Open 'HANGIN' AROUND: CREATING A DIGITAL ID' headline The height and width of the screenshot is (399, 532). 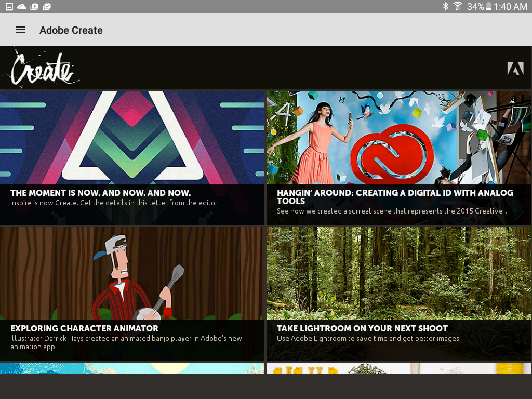coord(395,197)
